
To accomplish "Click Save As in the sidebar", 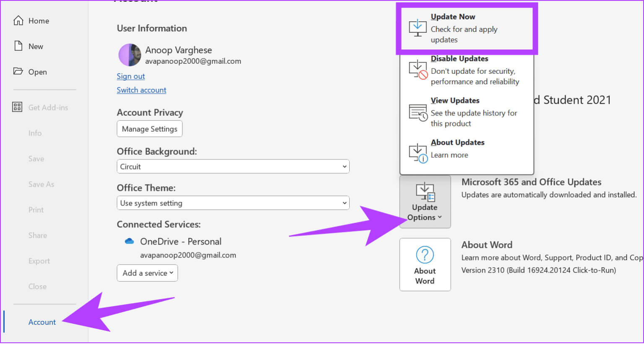I will point(41,185).
